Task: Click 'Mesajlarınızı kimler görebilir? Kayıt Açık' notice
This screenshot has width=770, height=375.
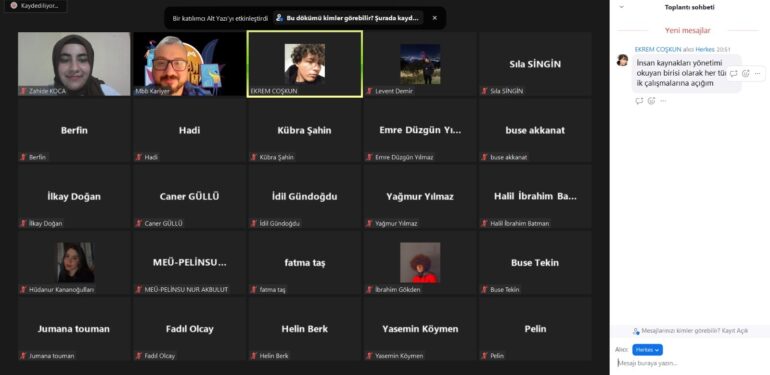Action: [694, 331]
